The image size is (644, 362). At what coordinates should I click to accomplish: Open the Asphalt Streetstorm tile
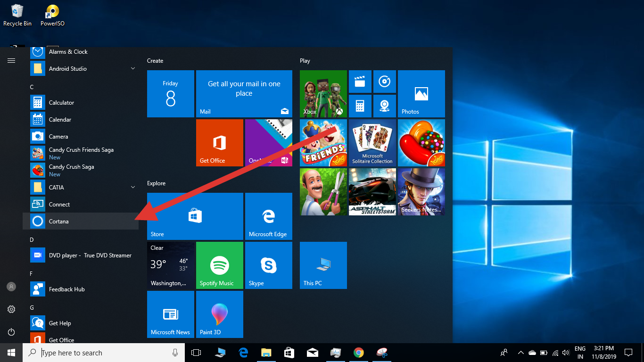[x=372, y=192]
